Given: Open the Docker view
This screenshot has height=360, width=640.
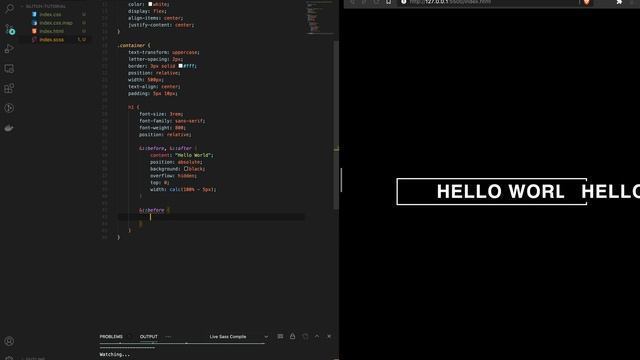Looking at the screenshot, I should 9,128.
